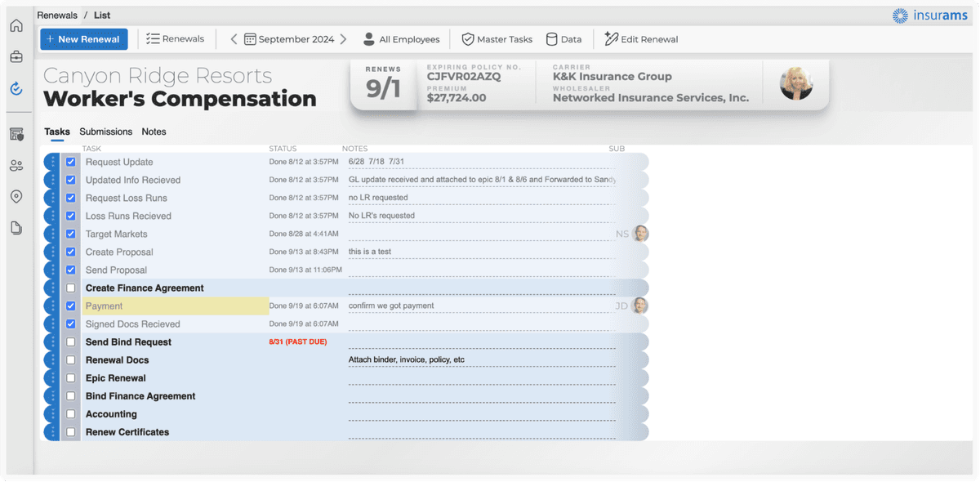Click 'this is a test' note

tap(370, 252)
